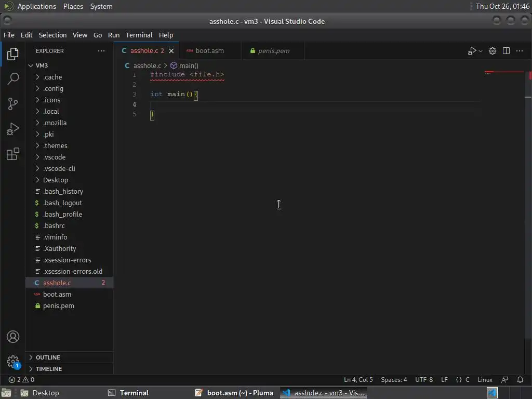Screen dimensions: 532x399
Task: Open the Accounts icon in activity bar
Action: click(13, 337)
